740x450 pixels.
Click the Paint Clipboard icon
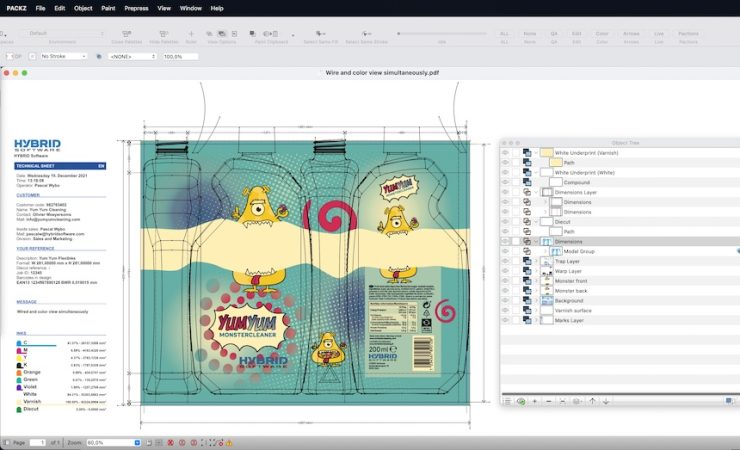271,34
